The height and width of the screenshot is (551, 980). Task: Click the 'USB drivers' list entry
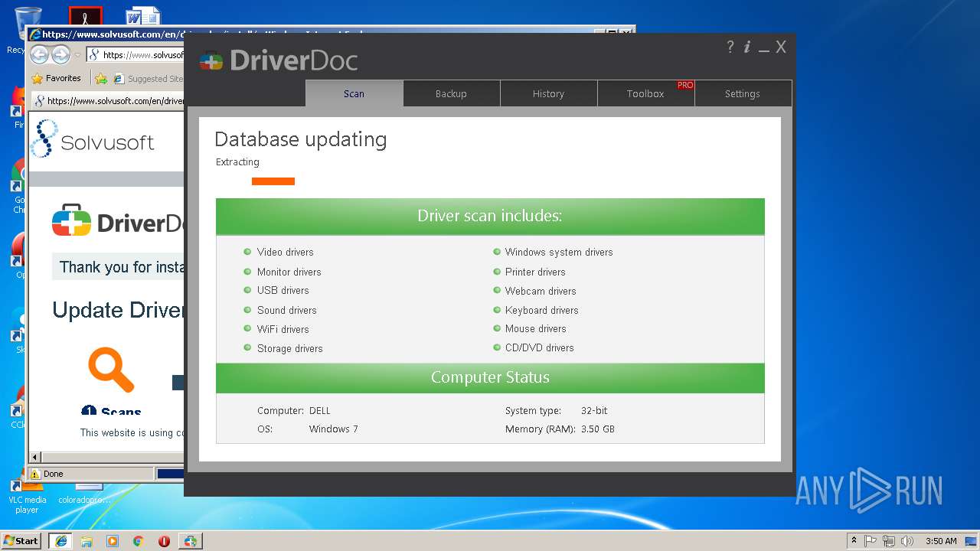tap(283, 290)
